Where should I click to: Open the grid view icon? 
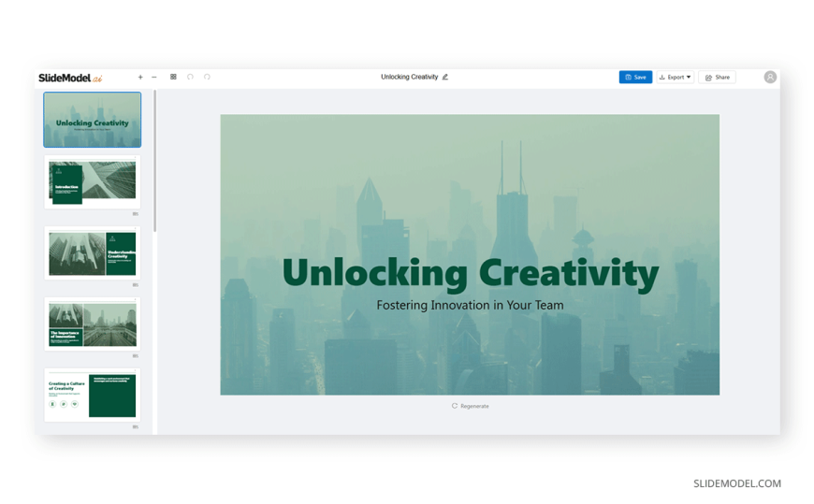point(173,77)
